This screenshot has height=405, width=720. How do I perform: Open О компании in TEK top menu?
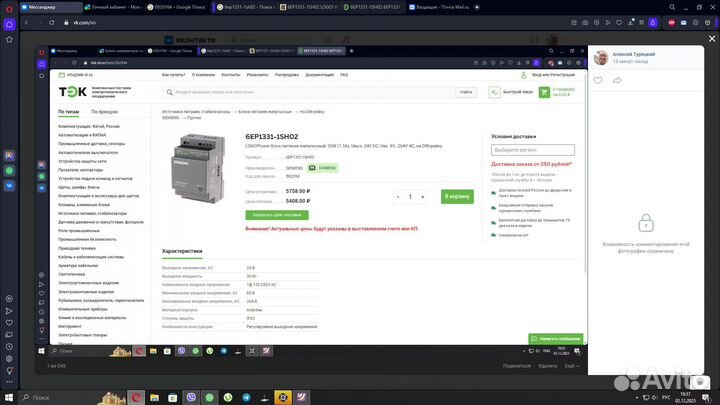[203, 74]
